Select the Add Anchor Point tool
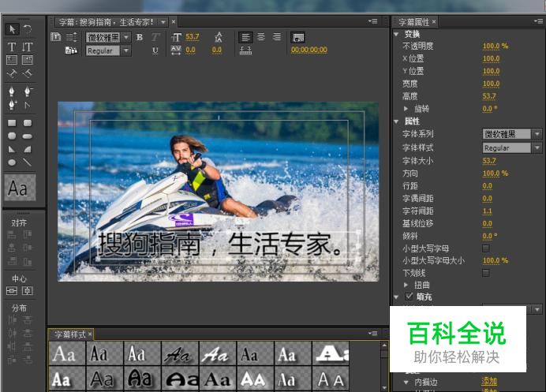This screenshot has width=546, height=392. coord(12,104)
